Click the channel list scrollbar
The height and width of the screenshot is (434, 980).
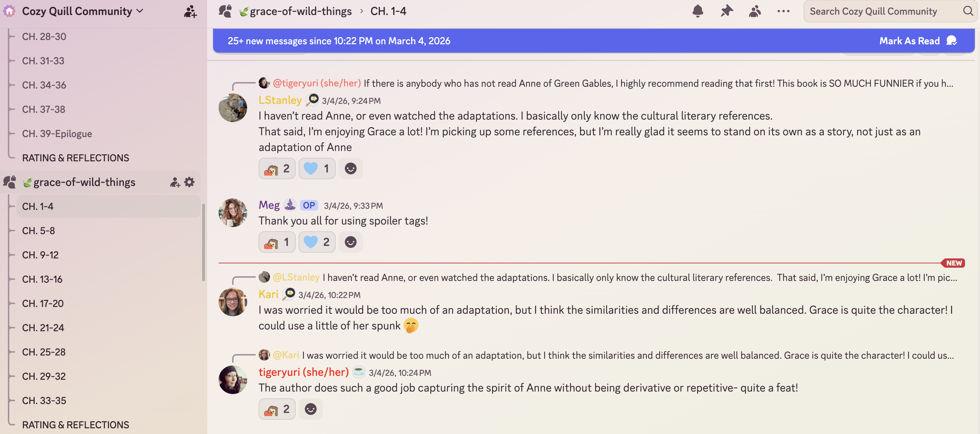(204, 243)
